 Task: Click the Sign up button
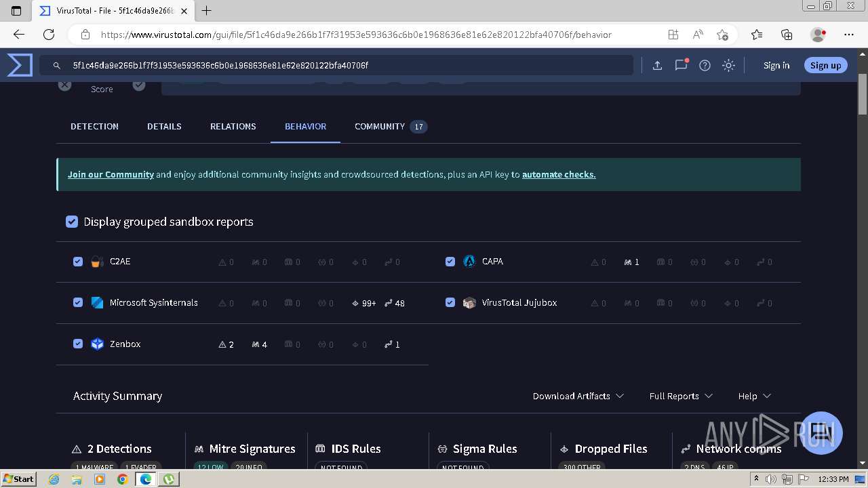(825, 65)
